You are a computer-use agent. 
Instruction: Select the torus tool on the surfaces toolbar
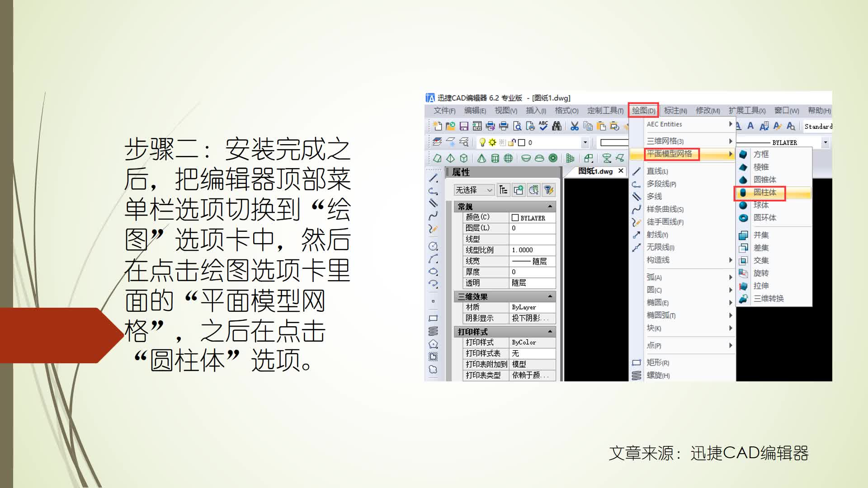tap(552, 158)
